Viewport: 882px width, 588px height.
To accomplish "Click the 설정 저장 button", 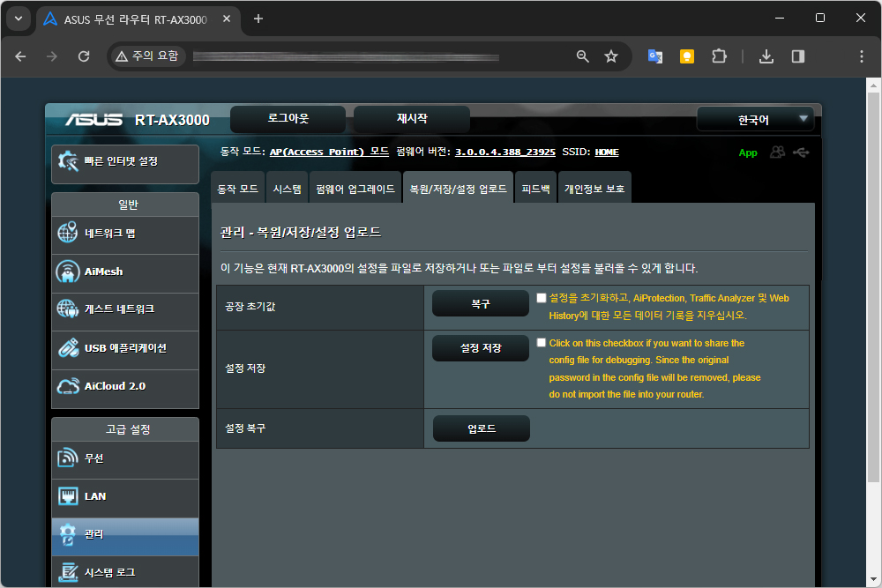I will 481,348.
